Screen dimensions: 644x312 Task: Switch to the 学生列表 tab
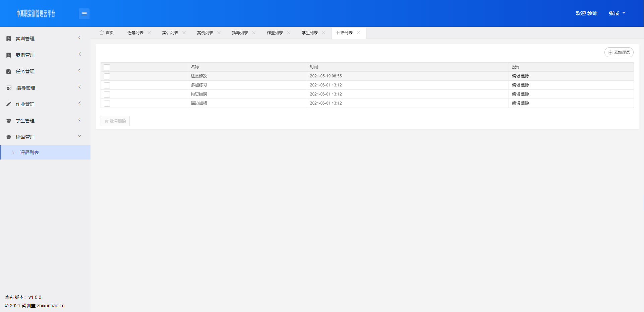pos(309,33)
